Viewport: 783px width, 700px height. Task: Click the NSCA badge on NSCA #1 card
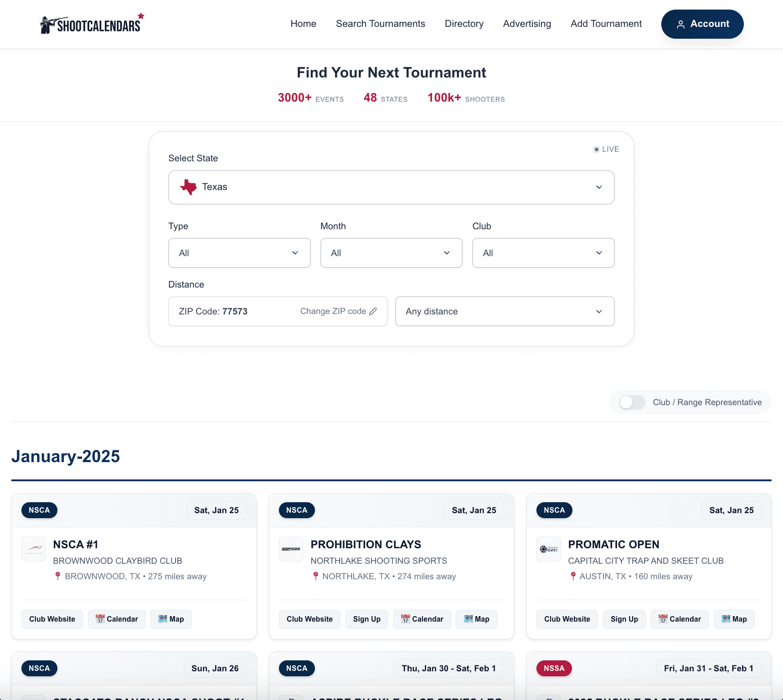point(40,510)
